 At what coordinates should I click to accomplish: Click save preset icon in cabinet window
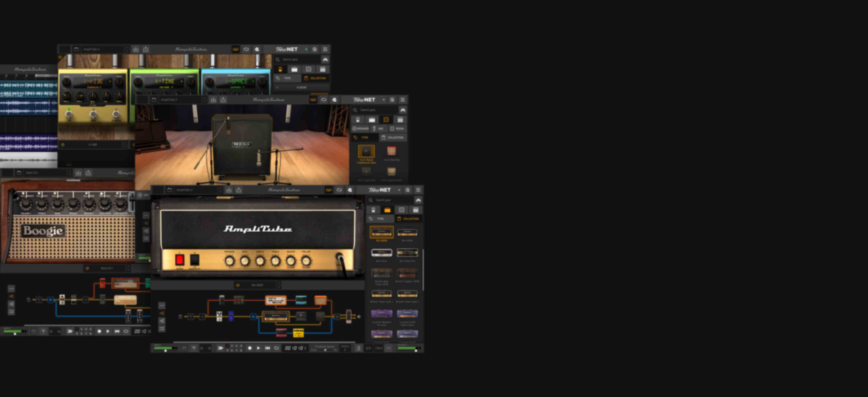(x=213, y=100)
